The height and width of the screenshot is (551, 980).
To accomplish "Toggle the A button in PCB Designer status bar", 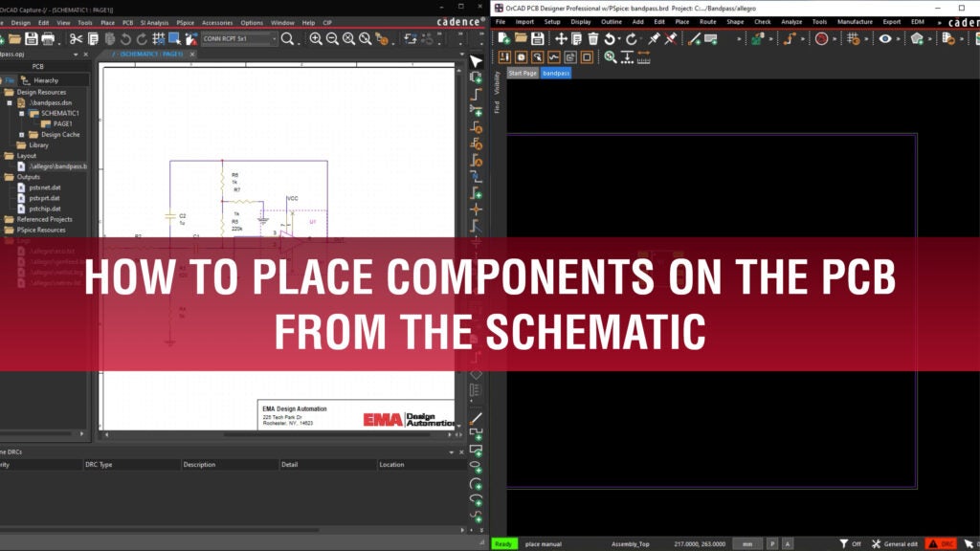I will pos(787,543).
